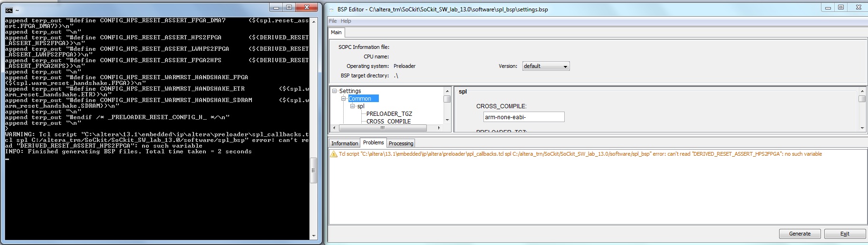Click the Generate button
This screenshot has height=245, width=868.
click(800, 234)
